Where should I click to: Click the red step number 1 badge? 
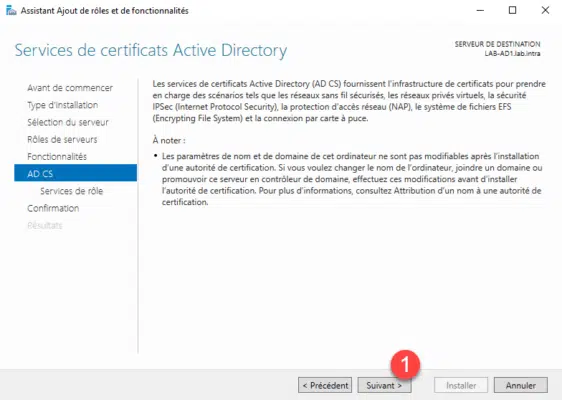405,365
